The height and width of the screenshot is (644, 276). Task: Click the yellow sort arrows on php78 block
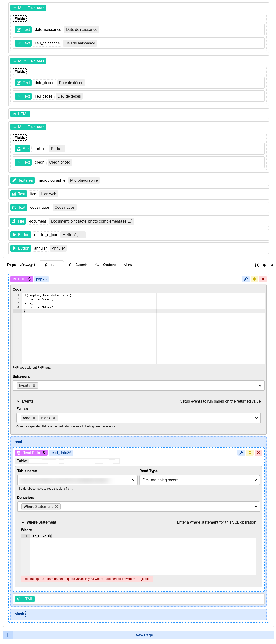(254, 279)
